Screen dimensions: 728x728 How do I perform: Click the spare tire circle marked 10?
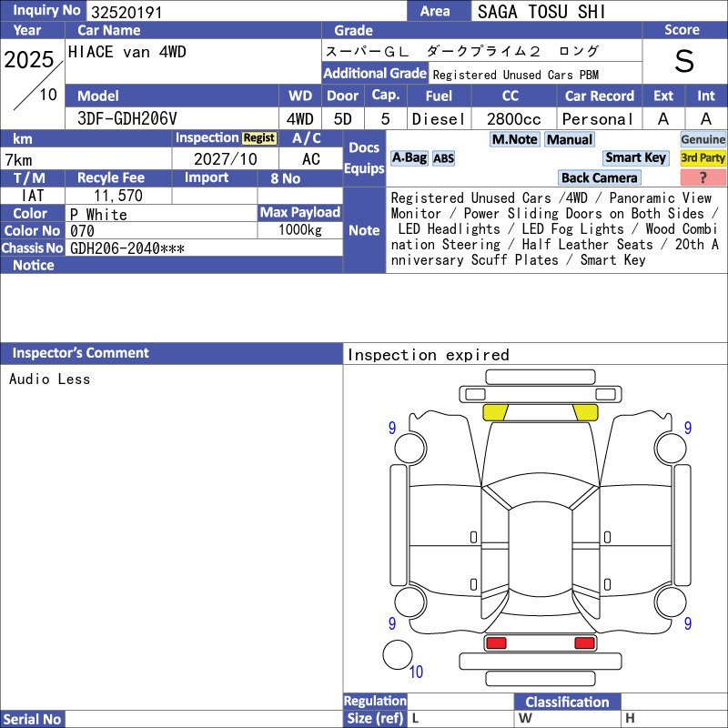coord(398,654)
